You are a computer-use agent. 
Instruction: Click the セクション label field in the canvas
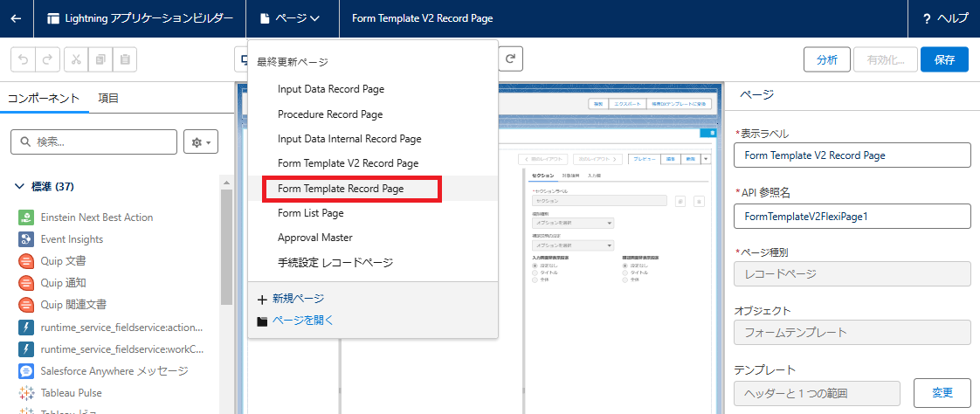tap(601, 201)
